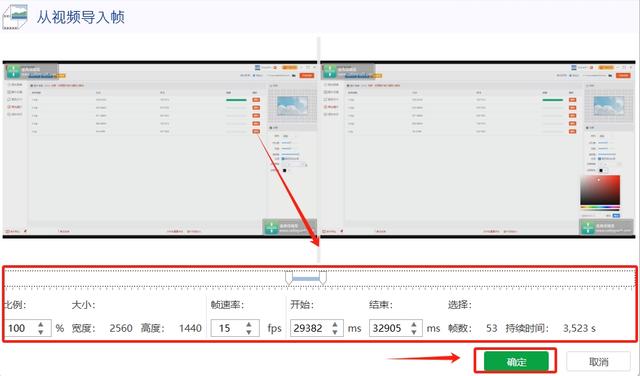640x376 pixels.
Task: Click the left start-frame preview thumbnail
Action: (160, 149)
